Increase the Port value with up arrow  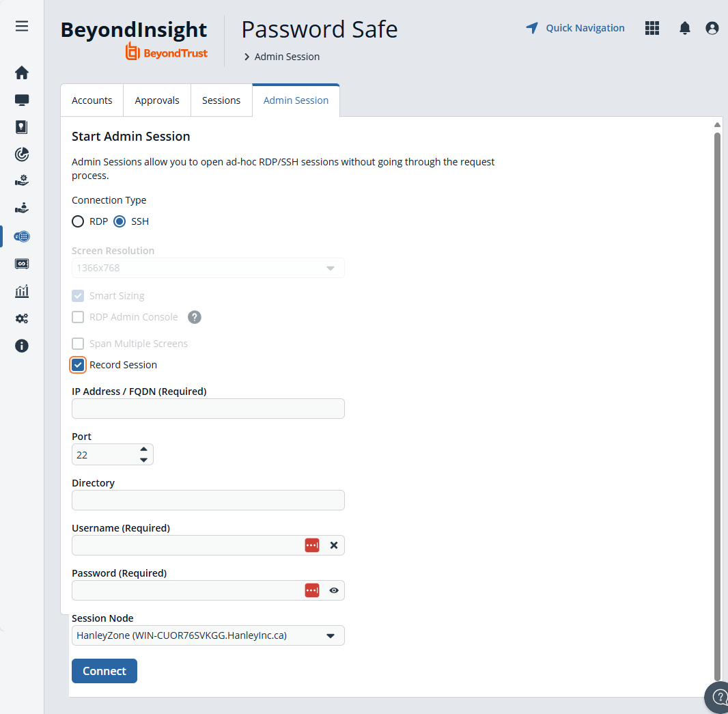click(143, 449)
